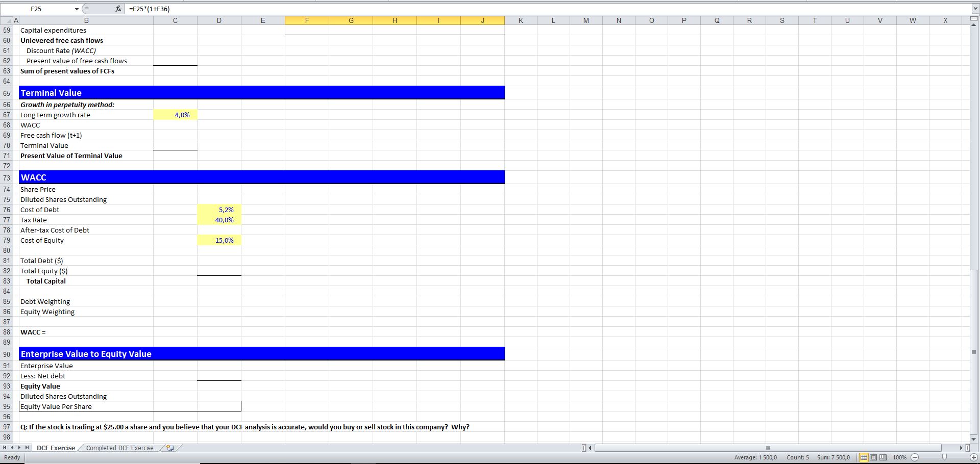
Task: Click the next sheet navigation arrow
Action: tap(19, 448)
